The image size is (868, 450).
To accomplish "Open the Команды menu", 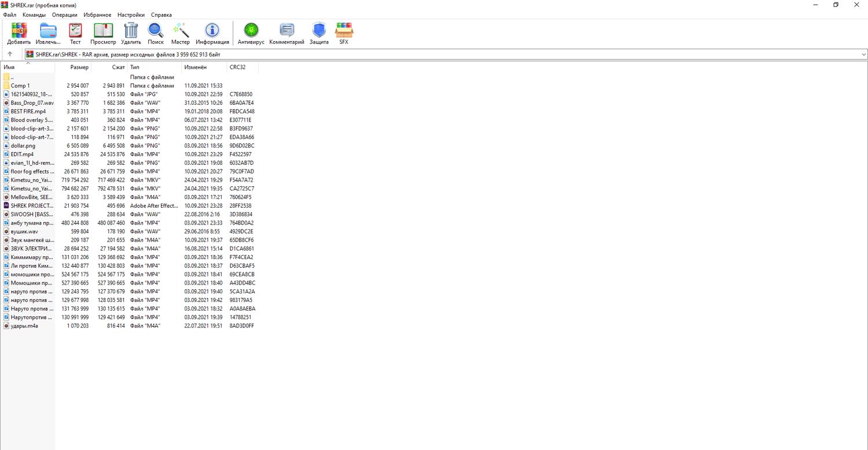I will pyautogui.click(x=34, y=15).
